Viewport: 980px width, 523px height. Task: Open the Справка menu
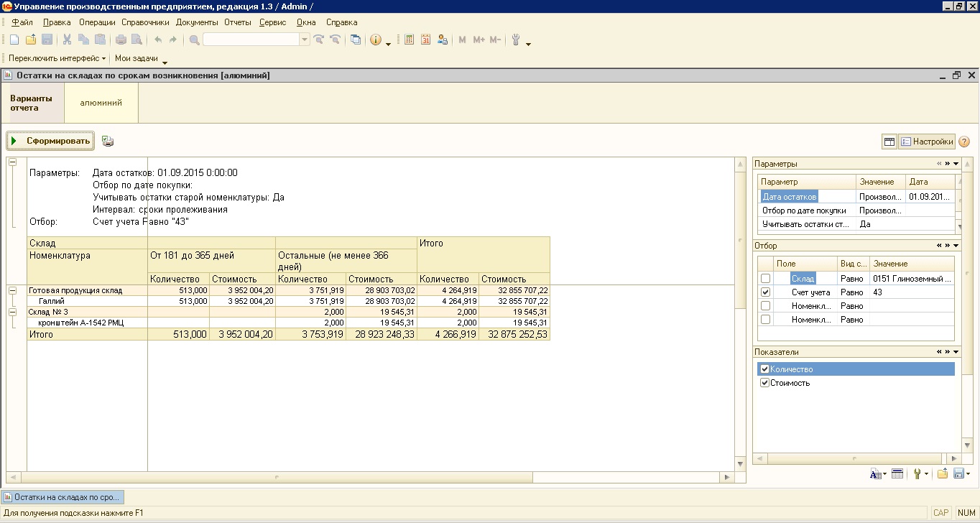click(x=342, y=22)
